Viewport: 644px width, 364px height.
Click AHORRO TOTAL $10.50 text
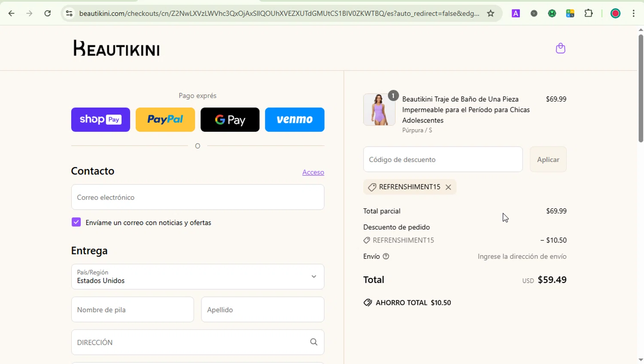[413, 303]
